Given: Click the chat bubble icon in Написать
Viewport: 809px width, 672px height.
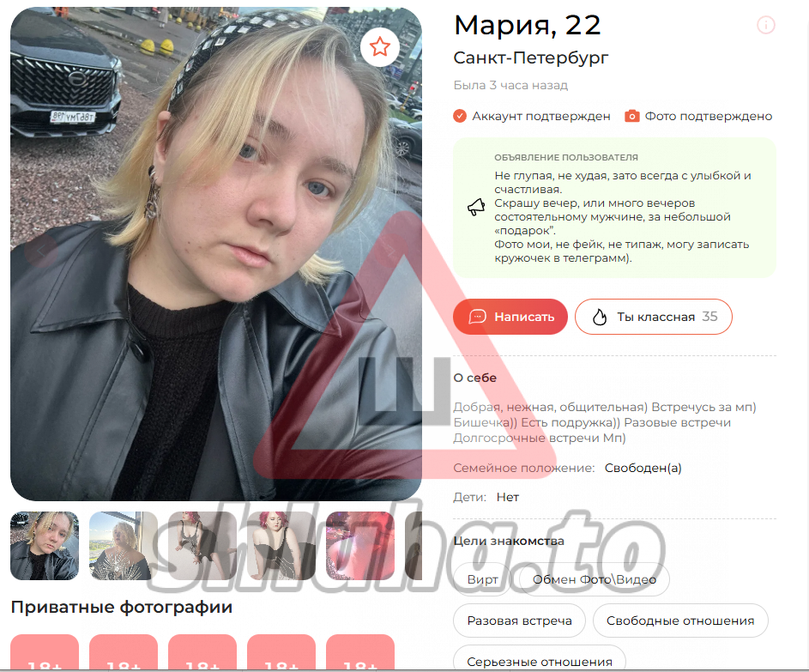Looking at the screenshot, I should (477, 317).
